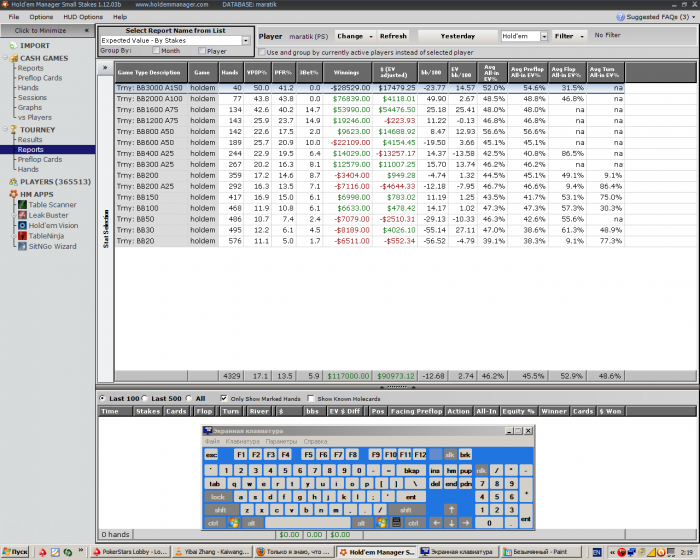Click the TOURNEY trophy icon

(x=13, y=130)
